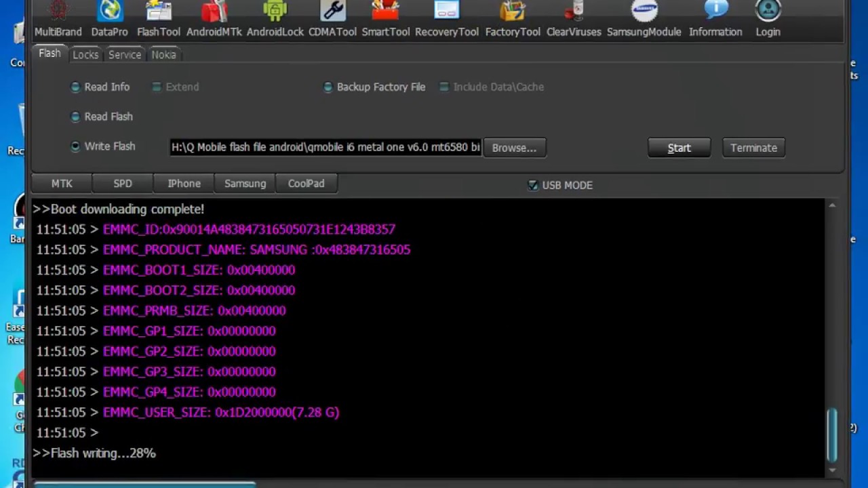Select the CoolPad platform tab
The width and height of the screenshot is (868, 488).
pyautogui.click(x=306, y=184)
